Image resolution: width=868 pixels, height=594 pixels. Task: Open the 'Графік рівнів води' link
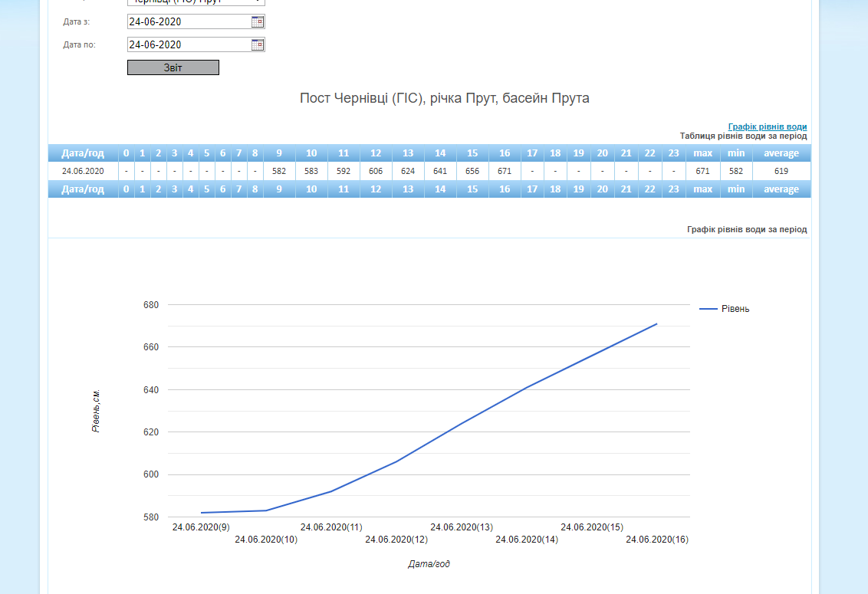click(x=767, y=126)
